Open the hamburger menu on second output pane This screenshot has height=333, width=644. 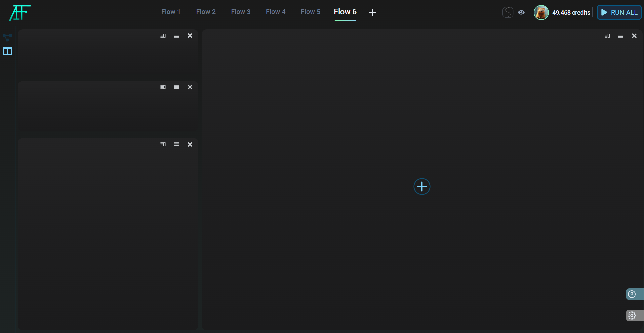[x=176, y=87]
